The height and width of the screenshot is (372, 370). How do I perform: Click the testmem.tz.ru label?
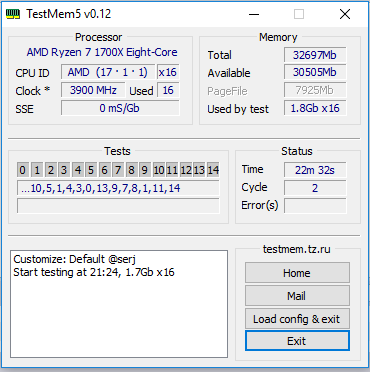click(297, 249)
